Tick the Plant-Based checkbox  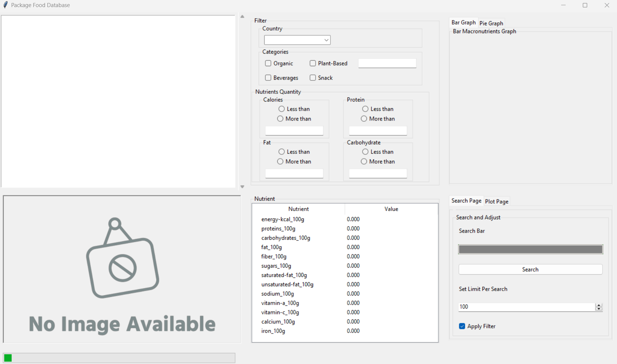tap(313, 63)
